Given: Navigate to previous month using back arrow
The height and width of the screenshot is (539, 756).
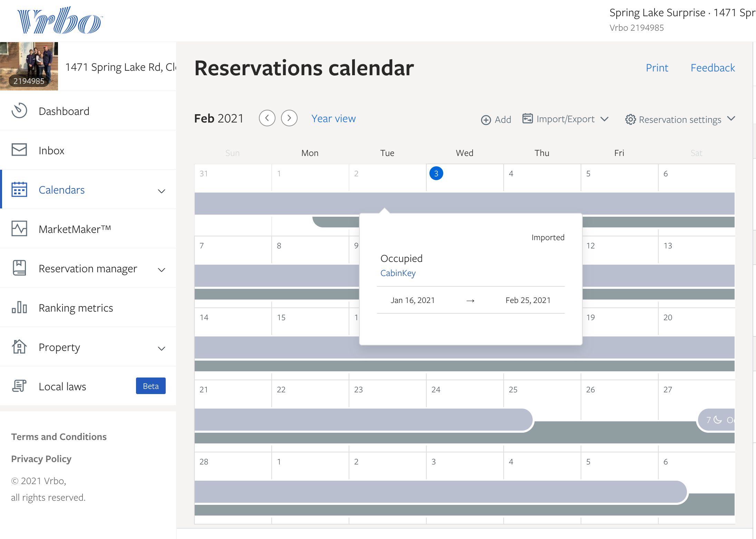Looking at the screenshot, I should (267, 118).
